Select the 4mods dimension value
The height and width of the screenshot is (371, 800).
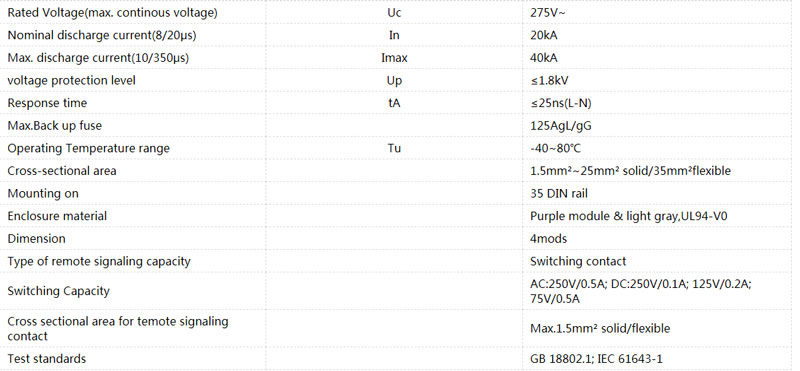pyautogui.click(x=548, y=238)
